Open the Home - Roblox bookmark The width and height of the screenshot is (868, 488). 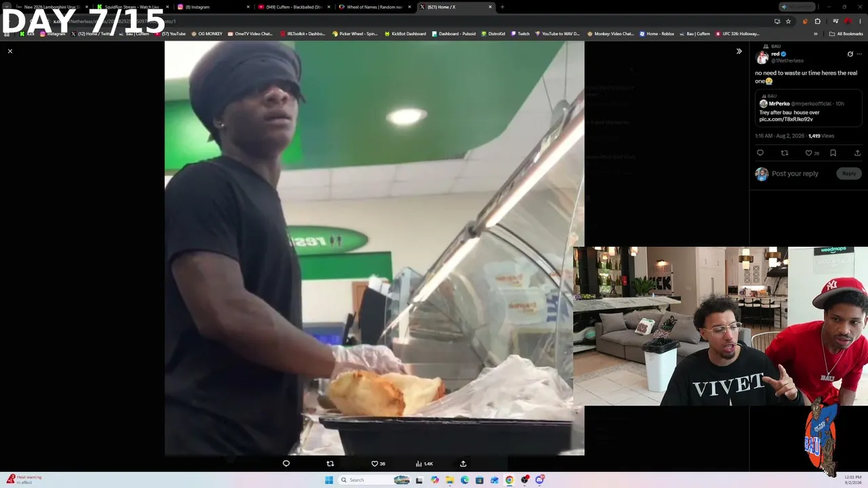point(657,34)
